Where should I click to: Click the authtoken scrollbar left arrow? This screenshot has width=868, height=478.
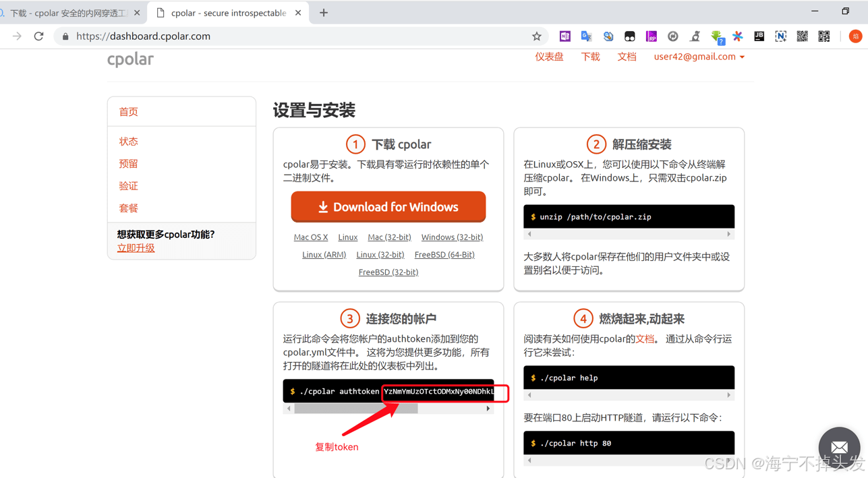[x=289, y=409]
